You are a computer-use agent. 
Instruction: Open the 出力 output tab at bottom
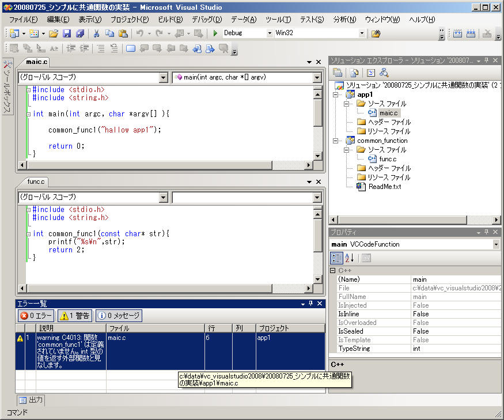click(x=31, y=400)
